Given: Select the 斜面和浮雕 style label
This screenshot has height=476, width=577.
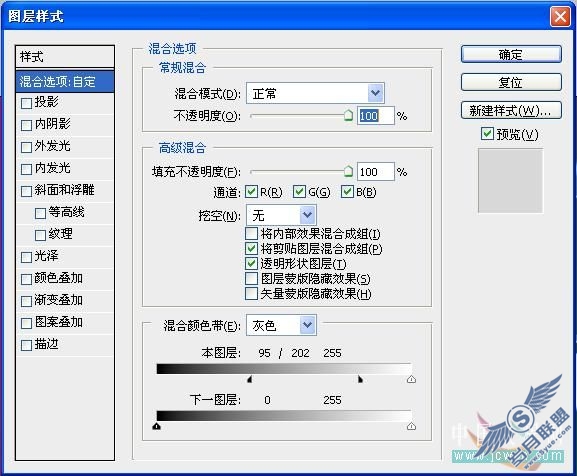Looking at the screenshot, I should (x=64, y=190).
